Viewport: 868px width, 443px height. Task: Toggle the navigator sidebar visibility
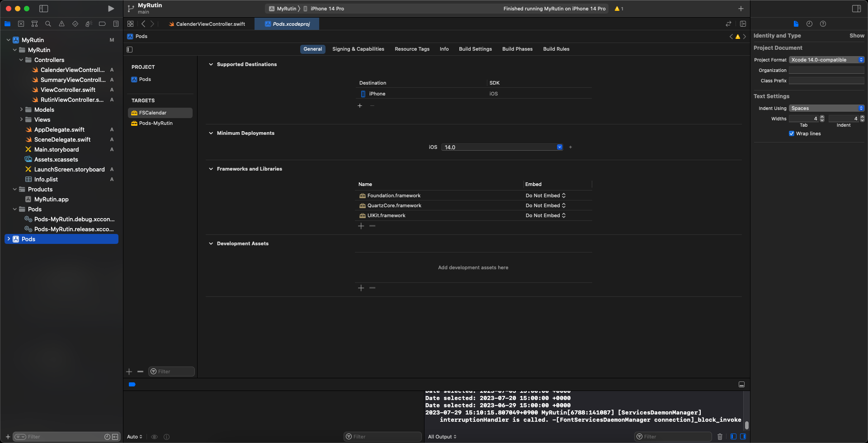pos(44,9)
